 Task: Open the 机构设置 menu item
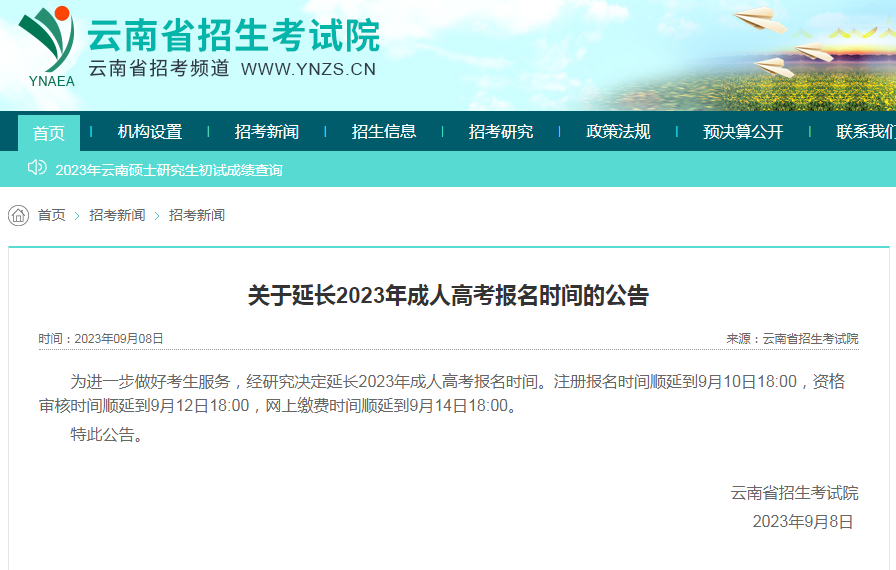150,132
